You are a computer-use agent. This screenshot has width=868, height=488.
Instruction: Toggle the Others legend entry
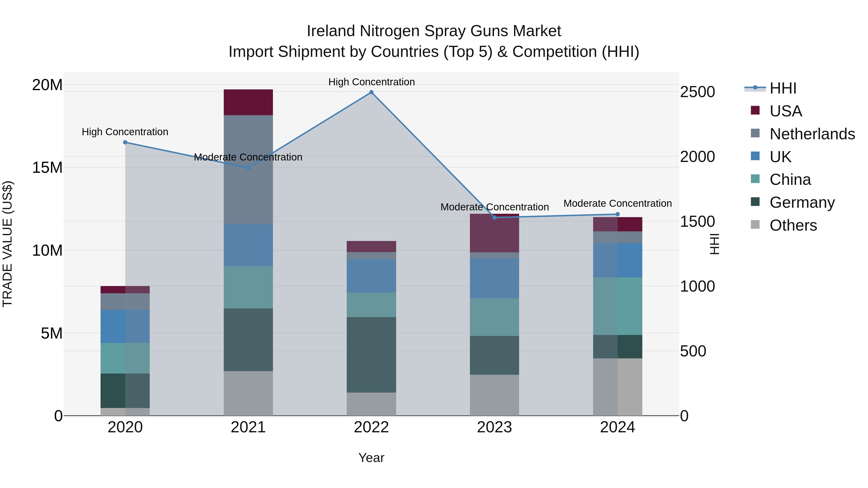(784, 225)
